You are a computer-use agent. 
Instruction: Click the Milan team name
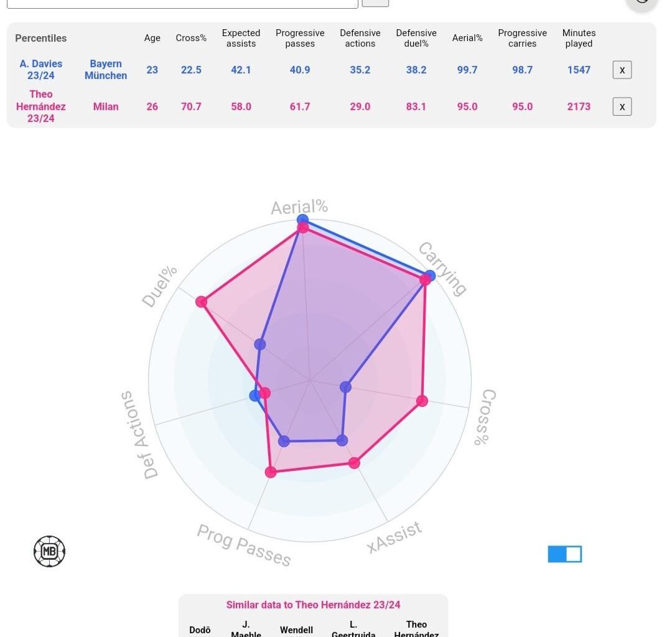coord(106,106)
